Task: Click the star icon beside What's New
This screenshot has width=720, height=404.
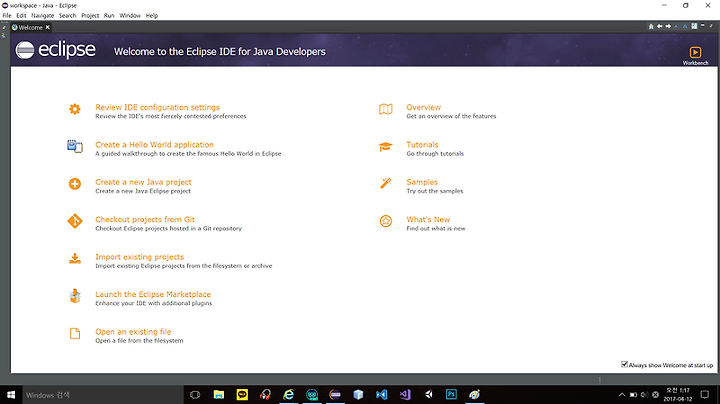Action: (386, 221)
